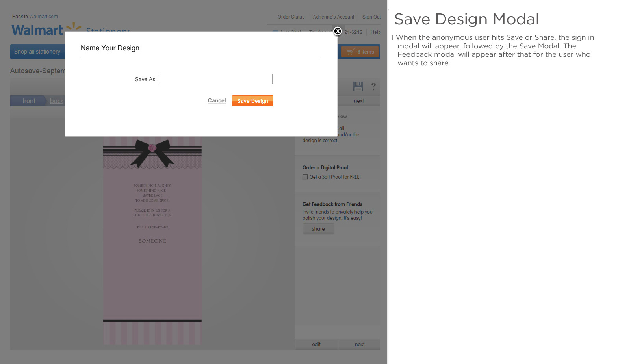Click the Save Design button
The height and width of the screenshot is (364, 631).
coord(252,101)
